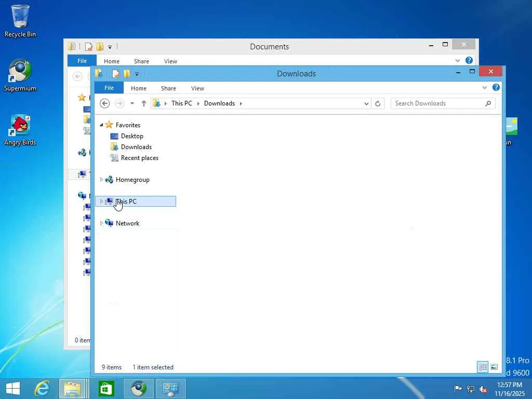Collapse the Favorites tree in Downloads
Viewport: 532px width, 399px height.
coord(101,125)
